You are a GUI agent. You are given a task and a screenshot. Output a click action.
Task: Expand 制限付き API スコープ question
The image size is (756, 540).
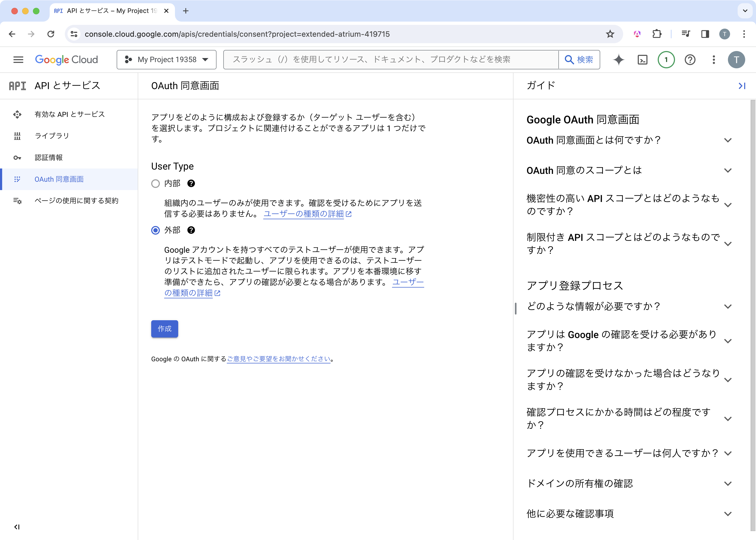(629, 244)
